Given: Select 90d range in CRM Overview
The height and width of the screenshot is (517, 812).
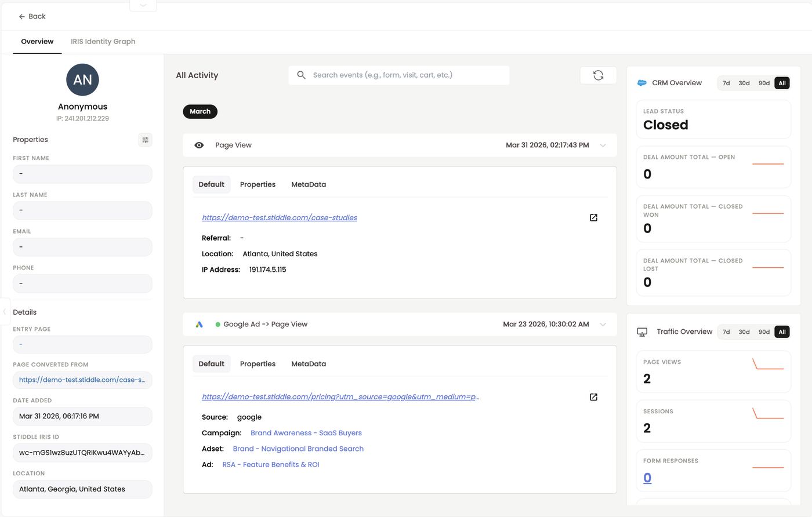Looking at the screenshot, I should [x=764, y=83].
